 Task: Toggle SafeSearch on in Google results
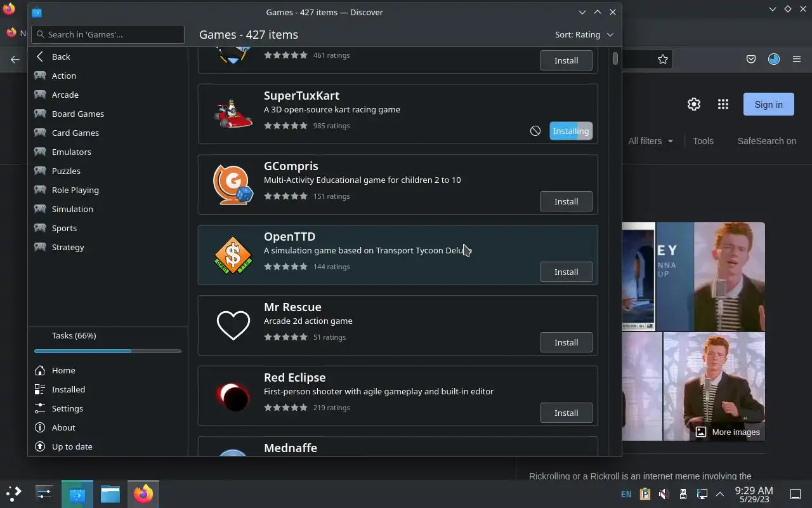coord(766,141)
